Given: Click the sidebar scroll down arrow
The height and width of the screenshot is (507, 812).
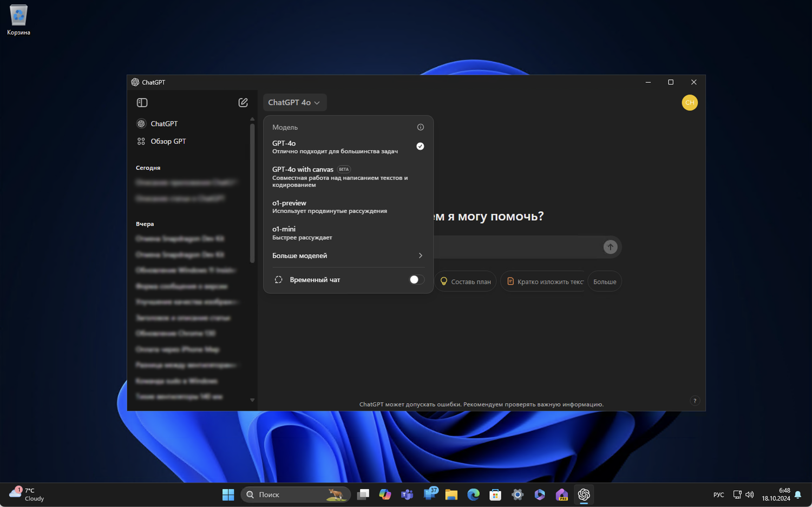Looking at the screenshot, I should coord(252,400).
